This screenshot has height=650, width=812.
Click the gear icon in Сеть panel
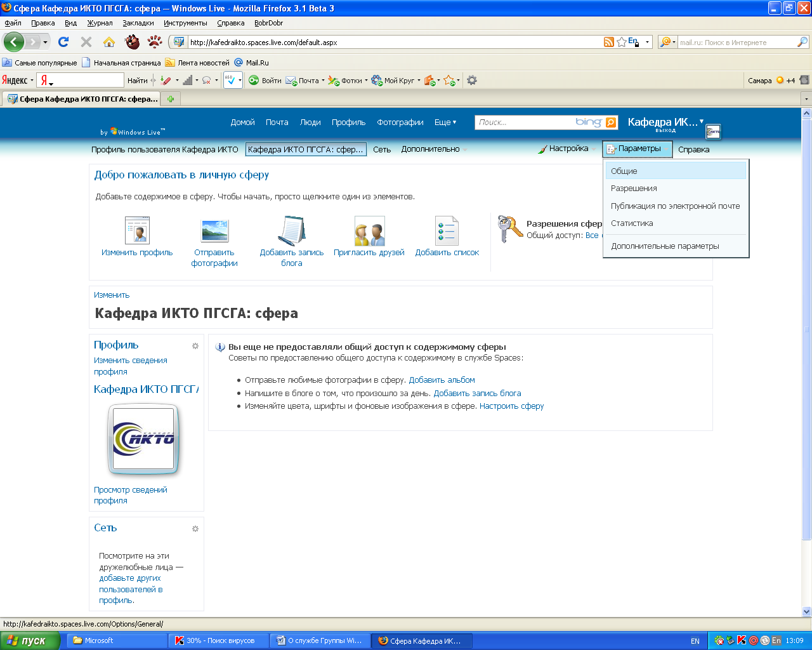pyautogui.click(x=195, y=529)
